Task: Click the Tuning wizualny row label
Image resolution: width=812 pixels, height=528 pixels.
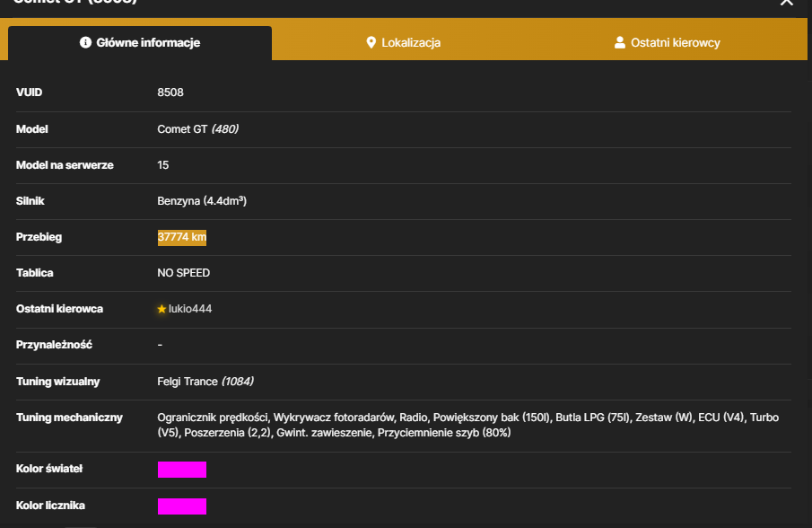Action: (x=57, y=382)
